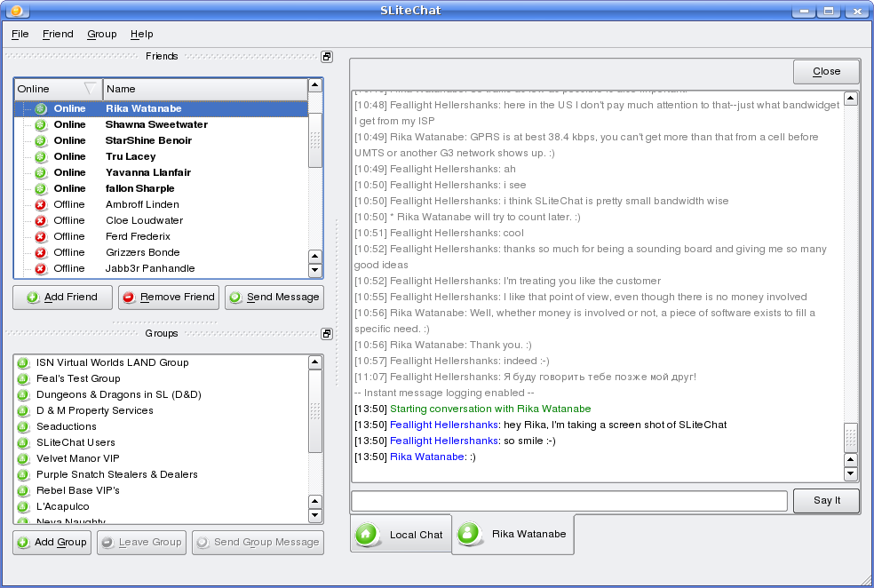Click the online status icon beside Shawna Sweetwater
874x588 pixels.
[41, 125]
